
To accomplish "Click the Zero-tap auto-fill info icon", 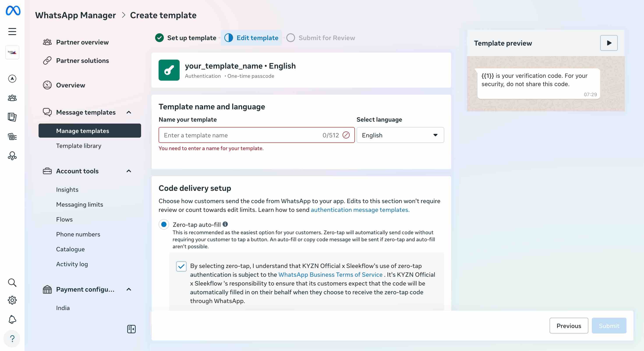I will [225, 224].
